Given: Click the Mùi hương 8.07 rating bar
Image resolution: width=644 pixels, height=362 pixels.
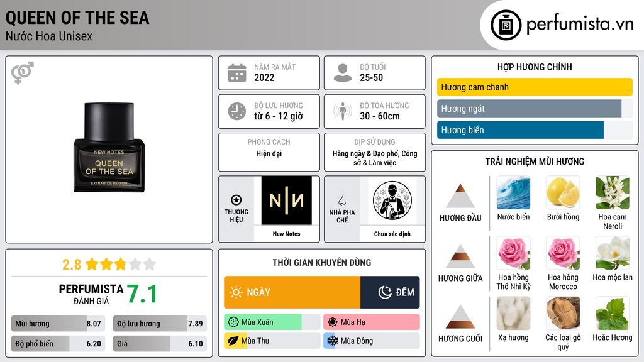Looking at the screenshot, I should click(x=58, y=324).
